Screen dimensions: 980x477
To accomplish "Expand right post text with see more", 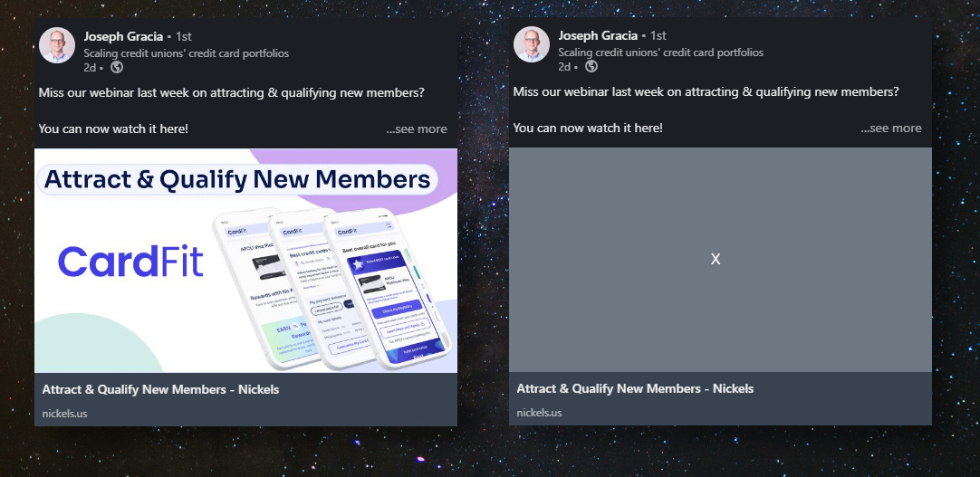I will click(891, 128).
